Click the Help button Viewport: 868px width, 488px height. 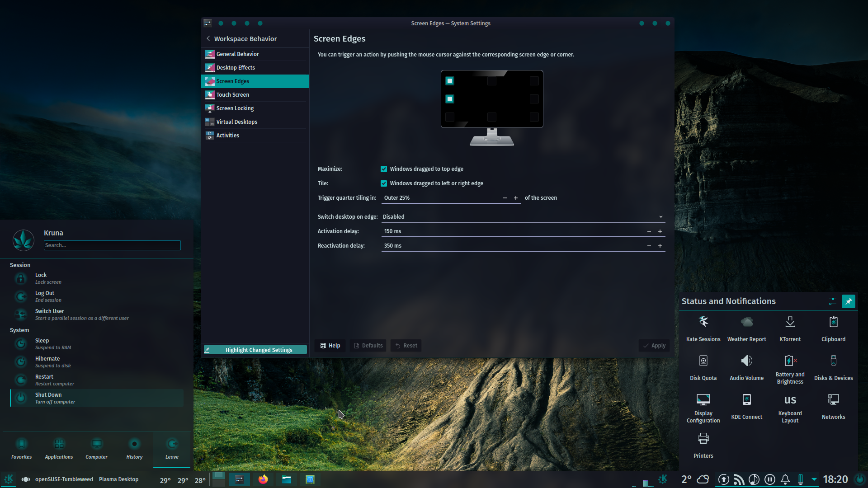(330, 346)
